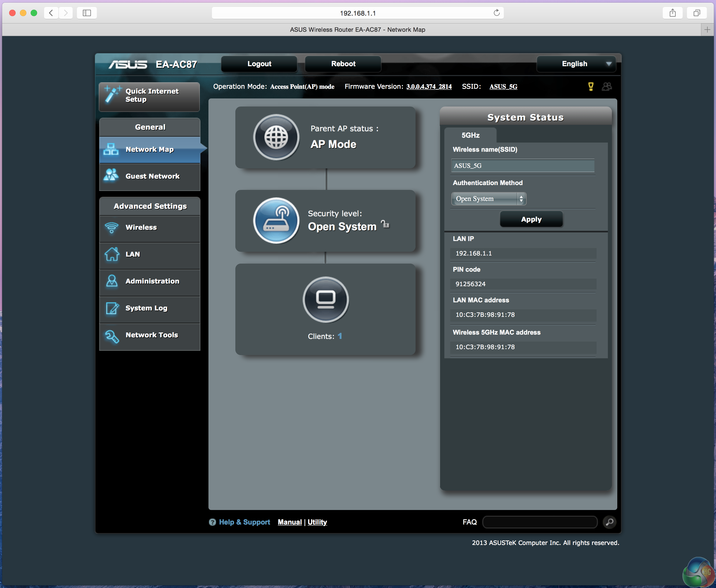The image size is (716, 588).
Task: Click the users status icon near SSID
Action: coord(607,87)
